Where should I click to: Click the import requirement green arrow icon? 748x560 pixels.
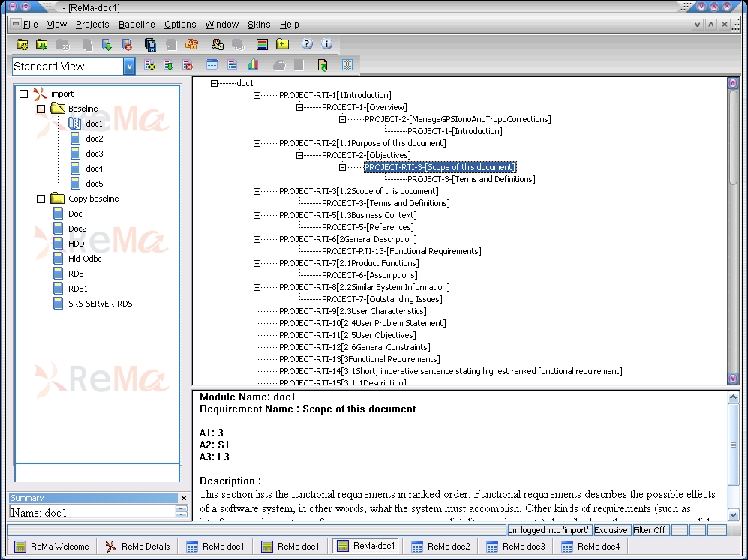point(169,65)
